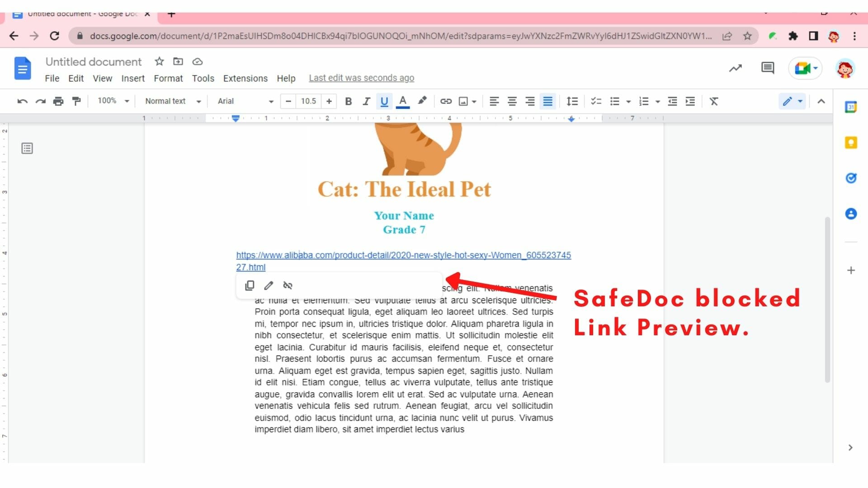Open the Tools menu
The width and height of the screenshot is (868, 488).
point(203,78)
